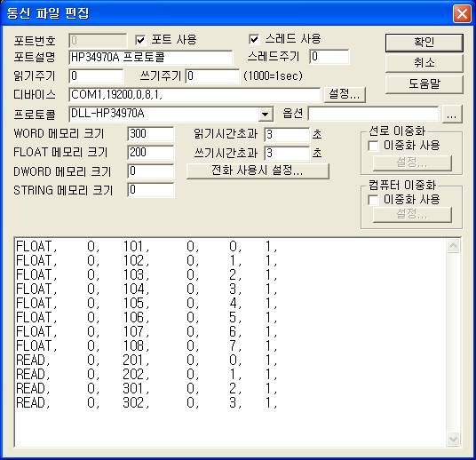Click the scroll up arrow in list

[x=453, y=246]
